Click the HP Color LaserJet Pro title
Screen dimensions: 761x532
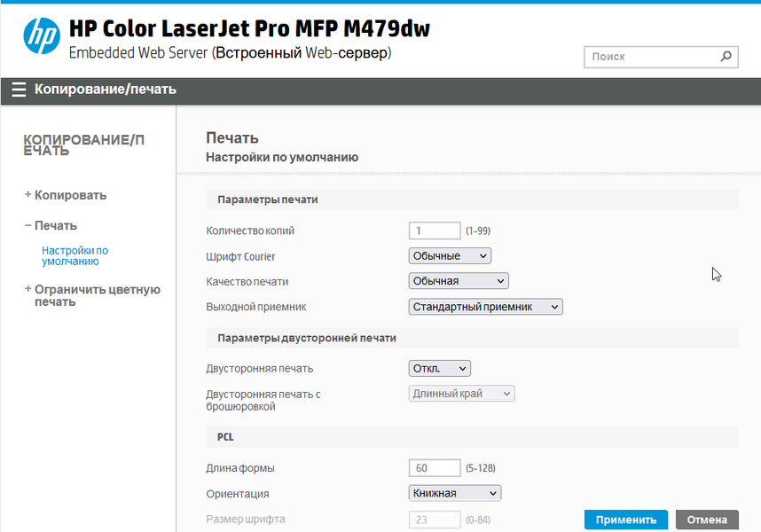[x=249, y=28]
